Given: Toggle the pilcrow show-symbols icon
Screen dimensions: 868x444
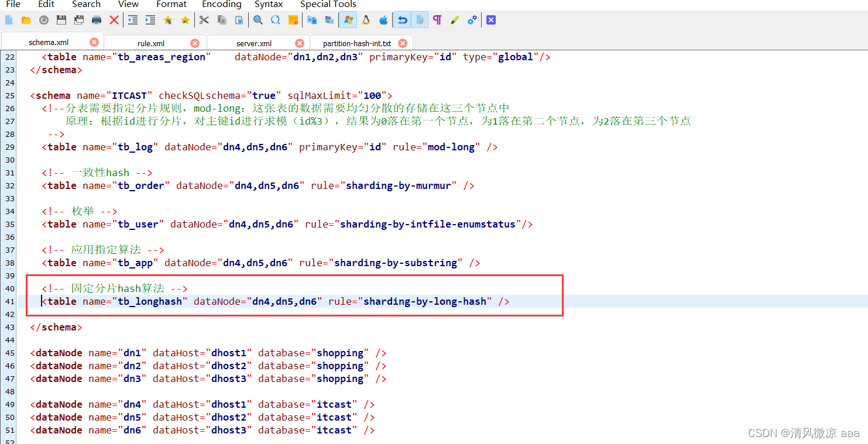Looking at the screenshot, I should (437, 20).
